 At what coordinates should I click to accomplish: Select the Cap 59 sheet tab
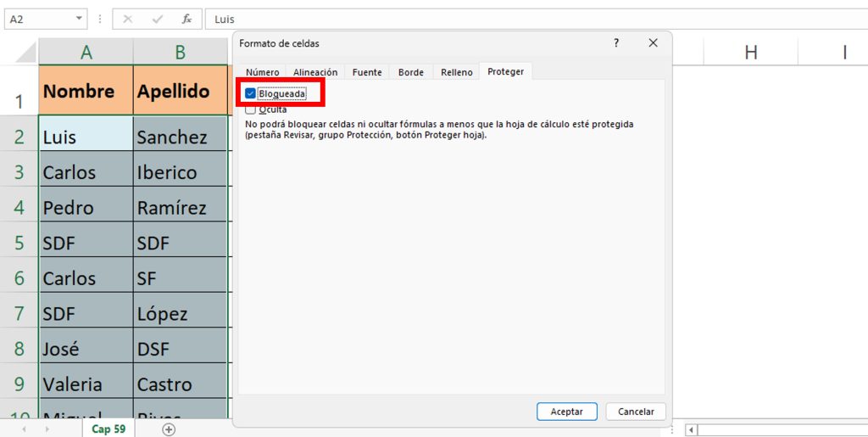(x=108, y=429)
